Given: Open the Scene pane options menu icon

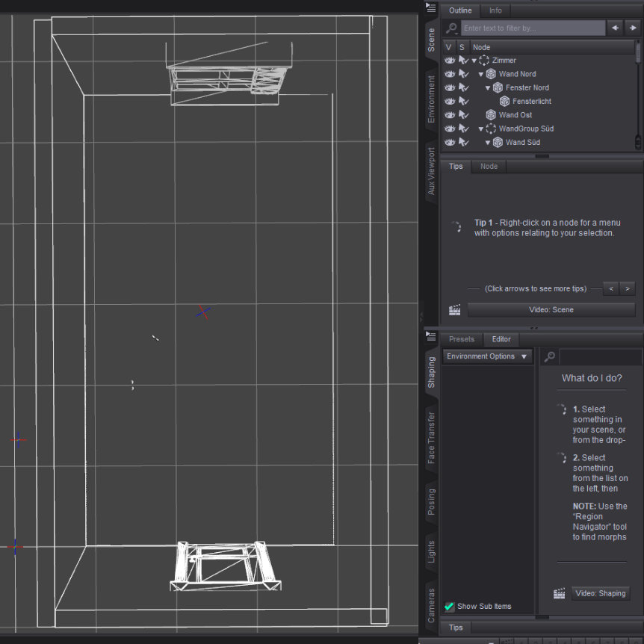Looking at the screenshot, I should pyautogui.click(x=431, y=8).
